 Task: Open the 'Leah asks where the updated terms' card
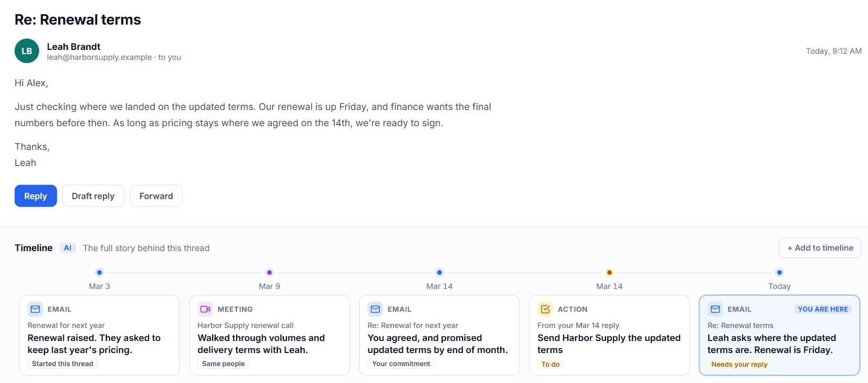click(779, 335)
